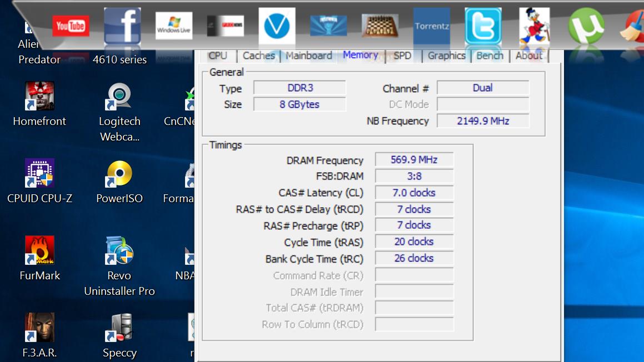Screen dimensions: 644x362
Task: Click the FSB:DRAM ratio value 3:8
Action: click(414, 176)
